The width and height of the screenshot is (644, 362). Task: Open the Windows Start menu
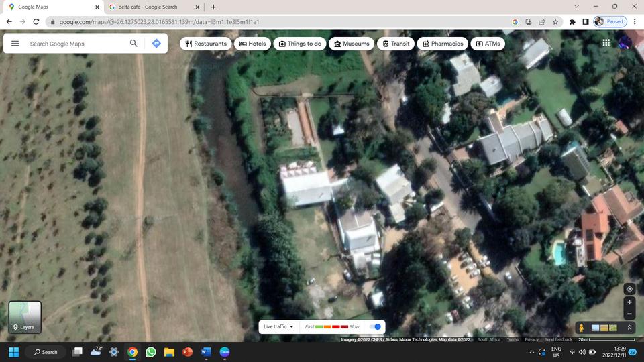[x=14, y=352]
